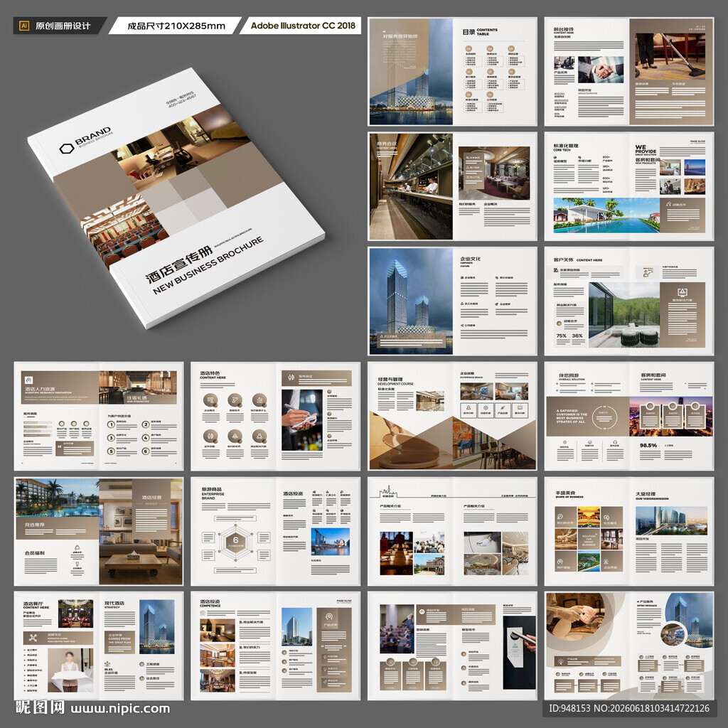Click the 'Adobe Illustrator CC 2018' label

[303, 26]
